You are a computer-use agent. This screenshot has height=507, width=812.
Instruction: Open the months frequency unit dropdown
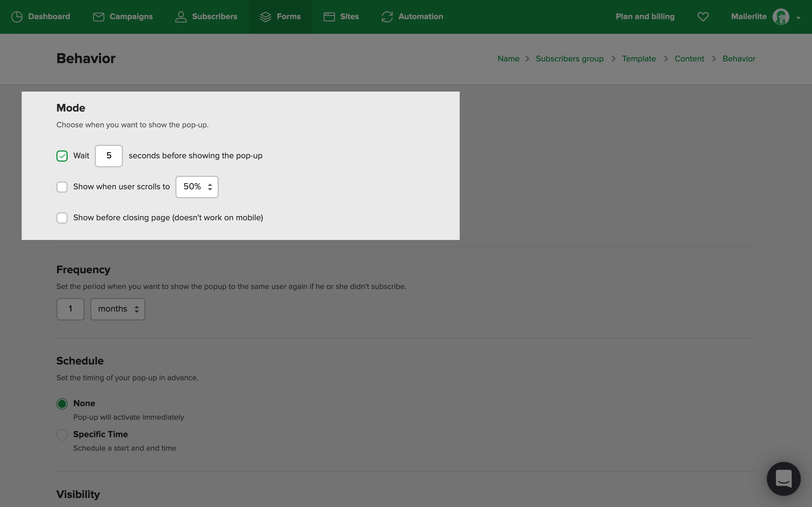(x=118, y=309)
